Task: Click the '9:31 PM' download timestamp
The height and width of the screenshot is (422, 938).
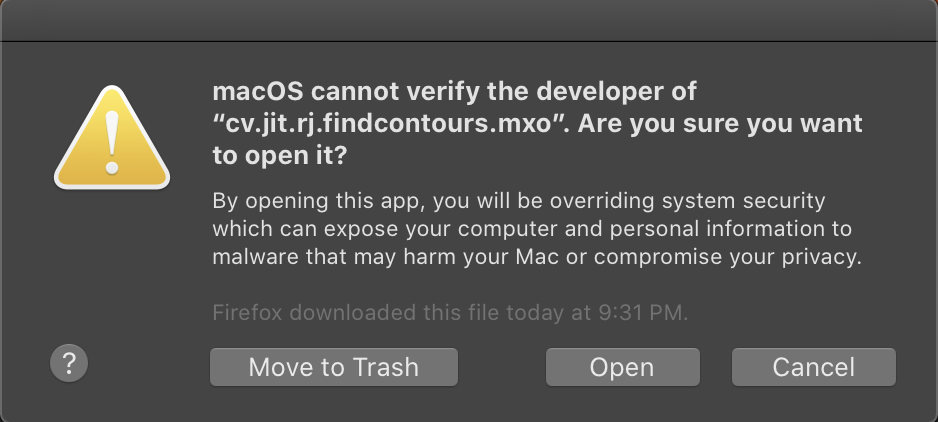Action: click(641, 312)
